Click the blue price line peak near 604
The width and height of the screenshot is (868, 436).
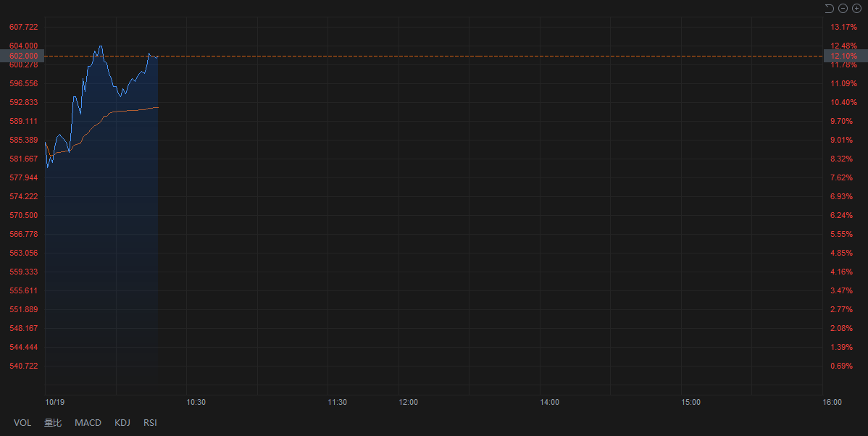click(100, 46)
